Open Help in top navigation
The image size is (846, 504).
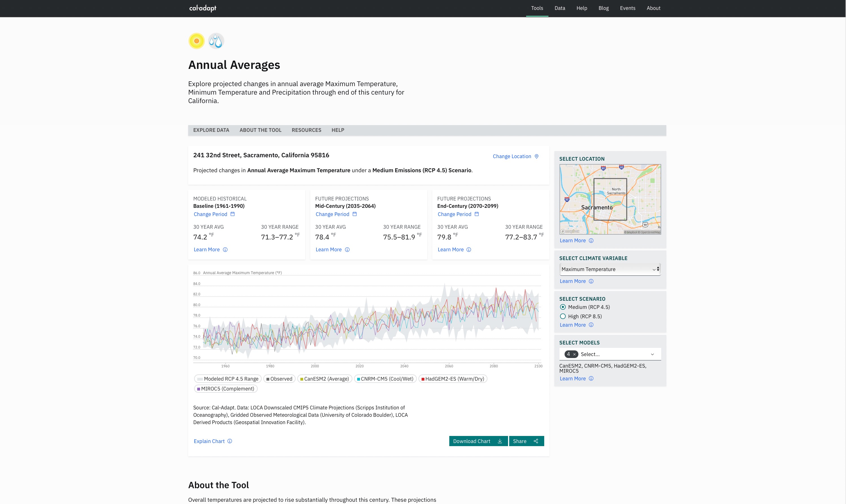coord(582,8)
